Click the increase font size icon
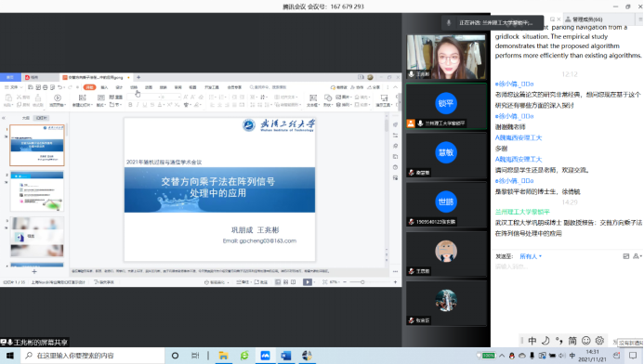The image size is (644, 364). tap(186, 97)
